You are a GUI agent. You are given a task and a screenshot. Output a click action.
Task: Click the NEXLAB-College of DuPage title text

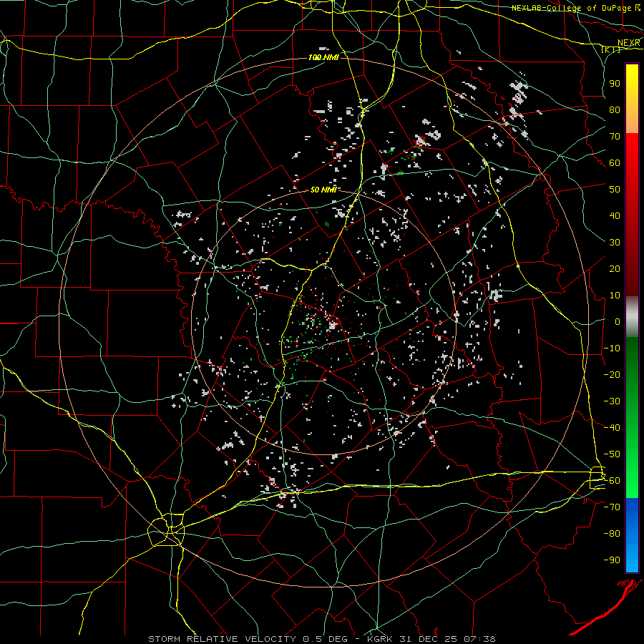coord(572,8)
